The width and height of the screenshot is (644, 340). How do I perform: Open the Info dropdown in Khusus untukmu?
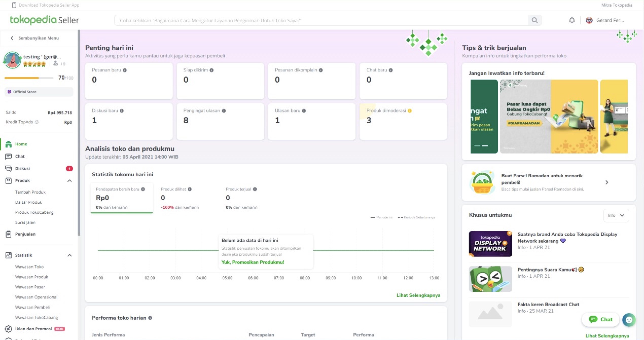[616, 215]
